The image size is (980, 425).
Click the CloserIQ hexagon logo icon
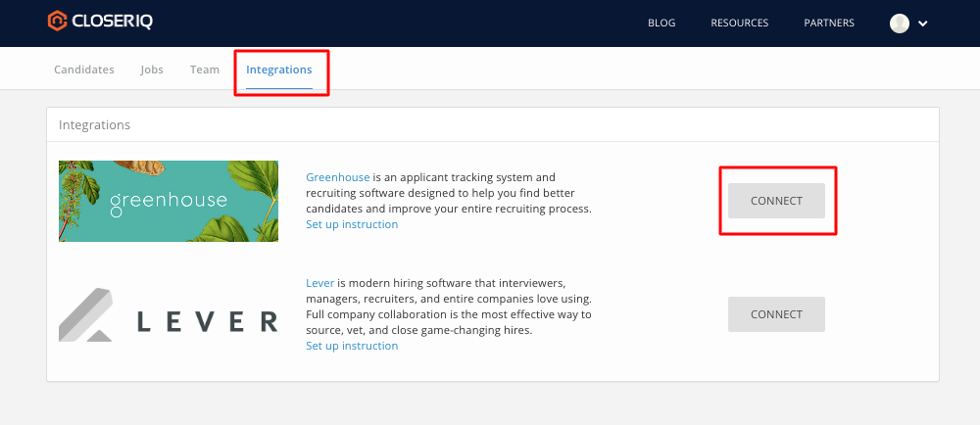pyautogui.click(x=57, y=23)
